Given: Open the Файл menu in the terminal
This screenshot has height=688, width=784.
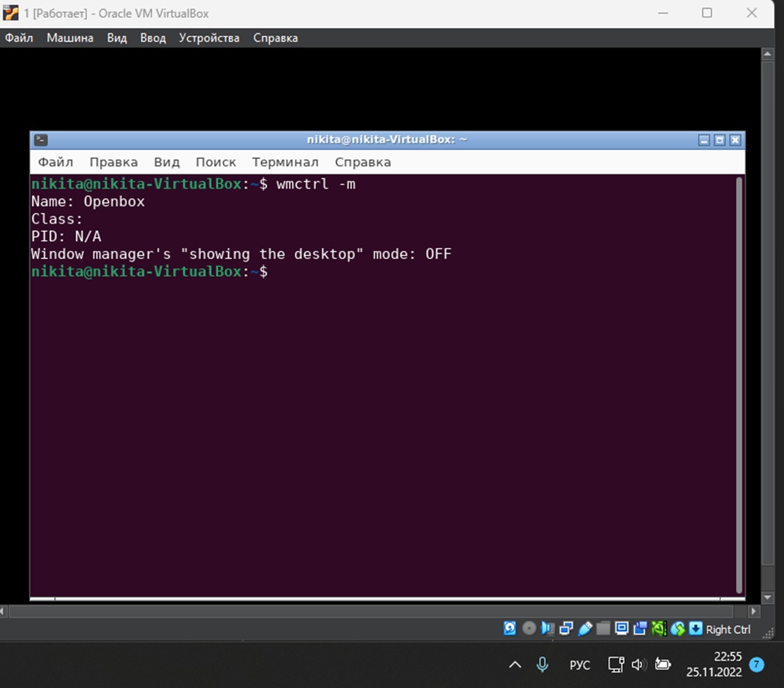Looking at the screenshot, I should point(55,162).
